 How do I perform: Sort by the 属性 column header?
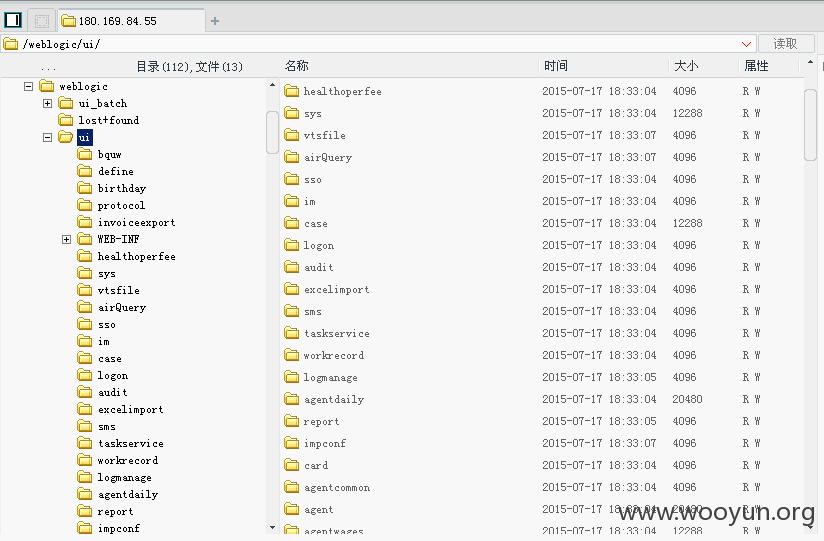tap(756, 66)
